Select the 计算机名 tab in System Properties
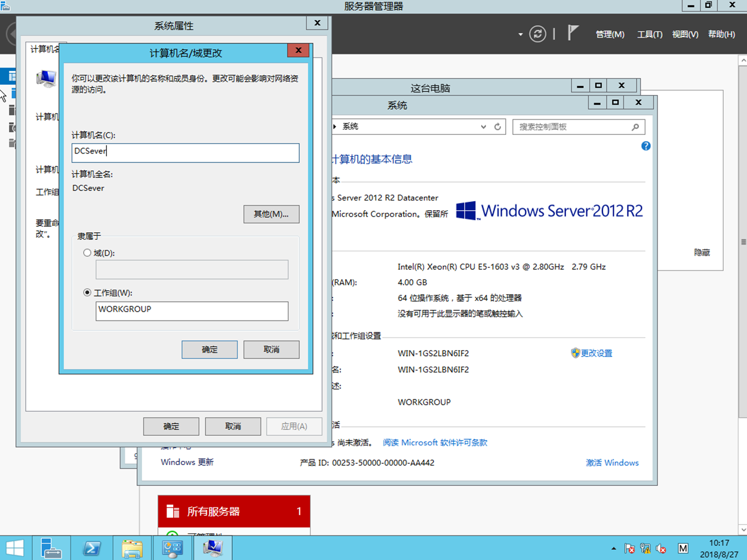The width and height of the screenshot is (747, 560). [x=45, y=49]
